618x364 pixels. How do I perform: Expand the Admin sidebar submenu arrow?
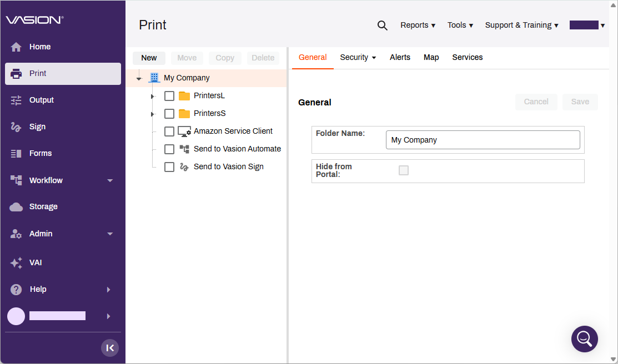[x=110, y=234]
